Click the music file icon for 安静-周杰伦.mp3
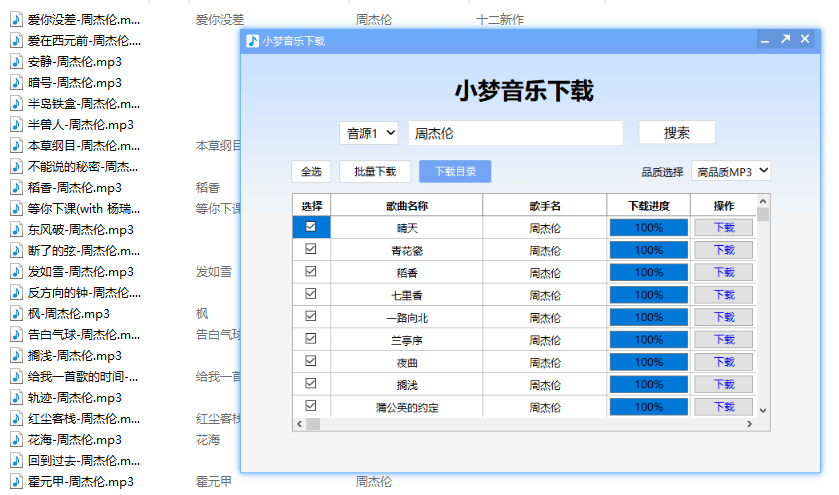The width and height of the screenshot is (839, 495). click(16, 61)
